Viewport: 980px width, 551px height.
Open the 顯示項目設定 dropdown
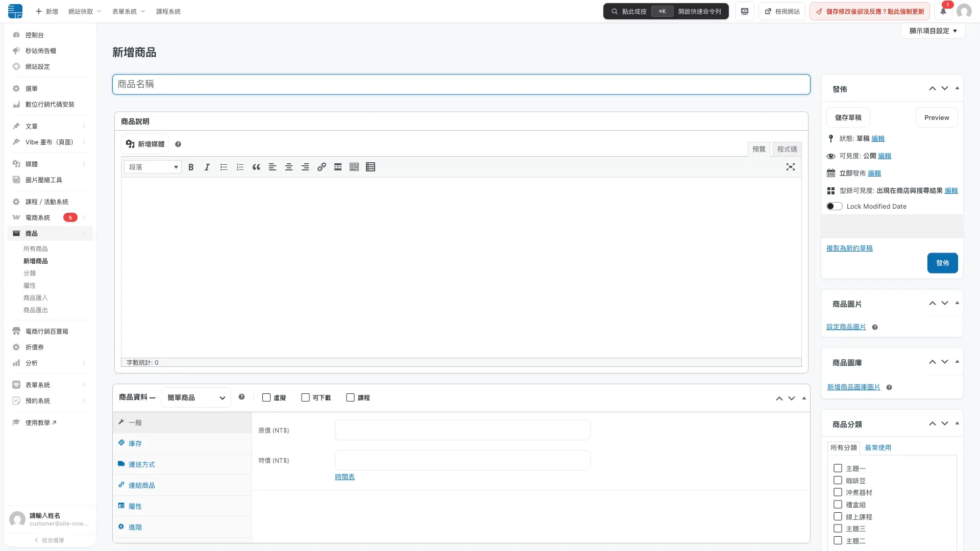pyautogui.click(x=933, y=31)
